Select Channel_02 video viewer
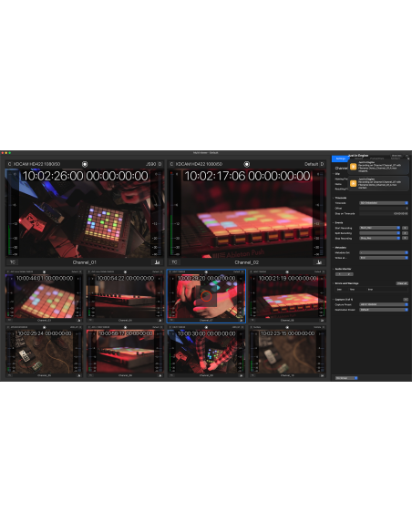The width and height of the screenshot is (412, 532). [x=247, y=213]
